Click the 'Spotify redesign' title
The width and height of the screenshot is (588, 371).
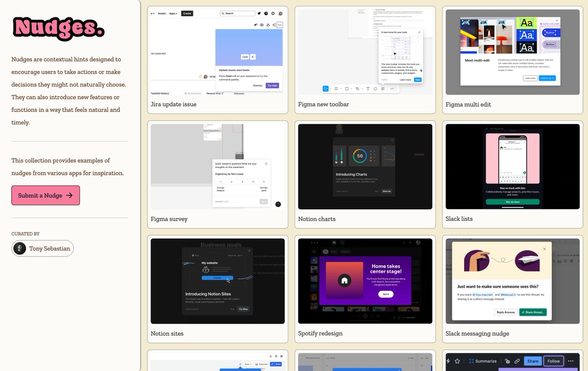(x=320, y=333)
